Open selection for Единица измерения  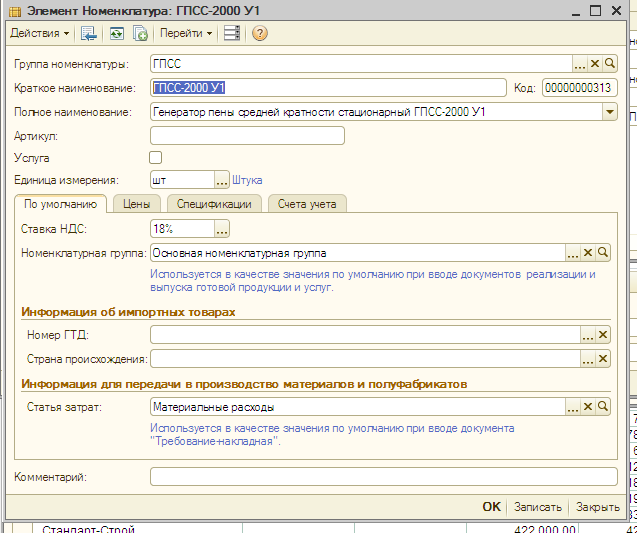coord(222,180)
